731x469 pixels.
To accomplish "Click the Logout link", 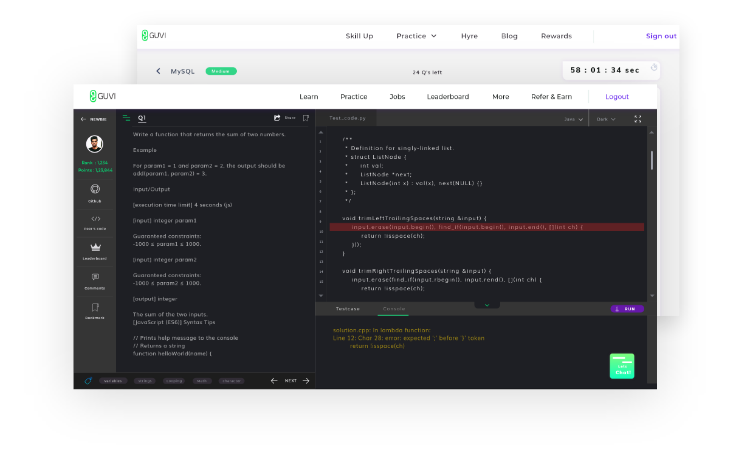I will [x=617, y=97].
